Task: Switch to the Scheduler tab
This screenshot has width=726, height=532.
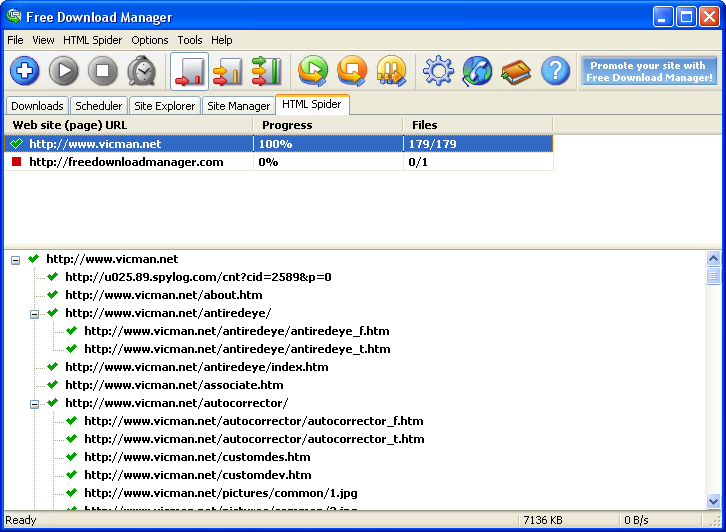Action: click(x=99, y=106)
